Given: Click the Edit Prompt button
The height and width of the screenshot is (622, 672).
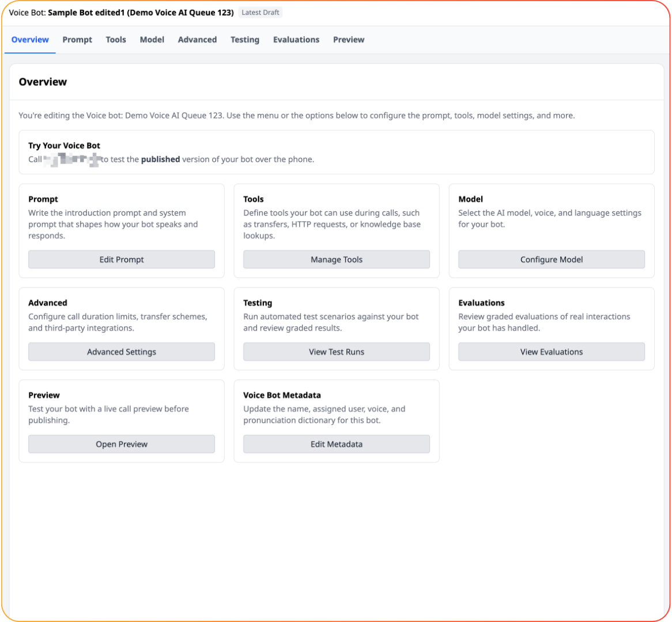Looking at the screenshot, I should [x=122, y=260].
